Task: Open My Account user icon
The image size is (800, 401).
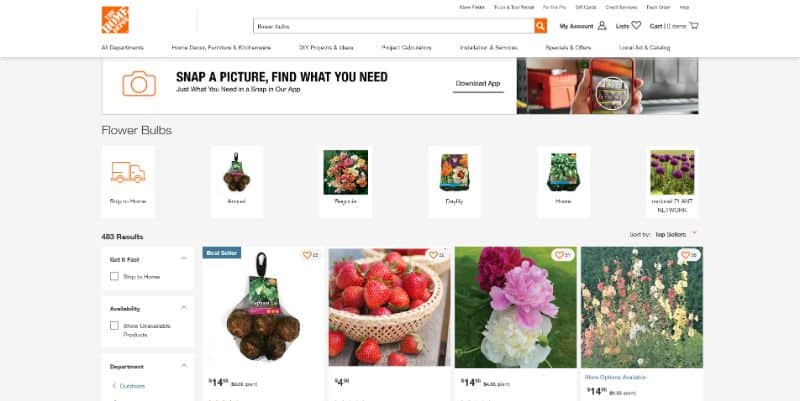Action: point(602,26)
